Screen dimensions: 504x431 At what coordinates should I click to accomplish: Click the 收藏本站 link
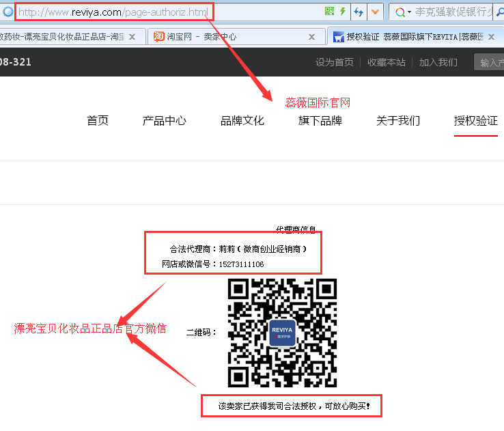[x=386, y=62]
